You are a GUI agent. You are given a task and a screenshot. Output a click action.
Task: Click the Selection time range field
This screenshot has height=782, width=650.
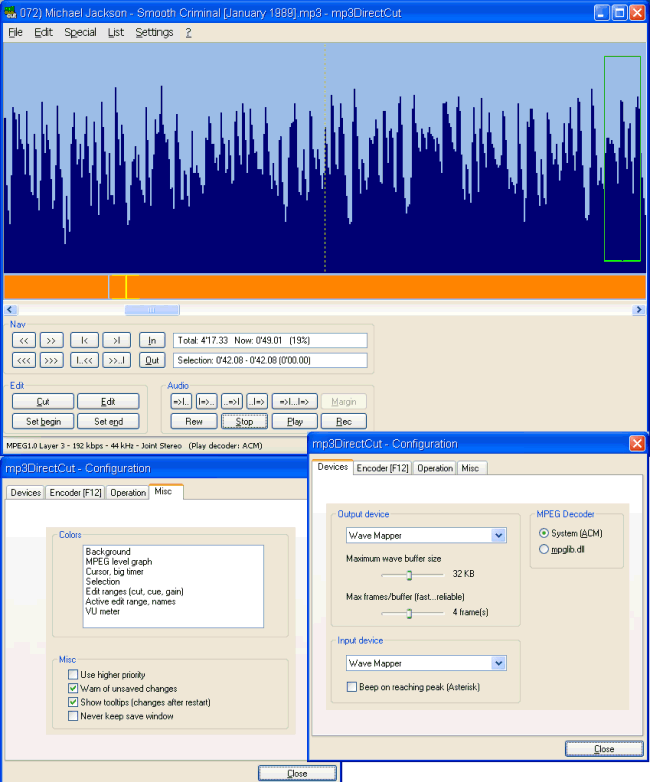click(x=270, y=360)
